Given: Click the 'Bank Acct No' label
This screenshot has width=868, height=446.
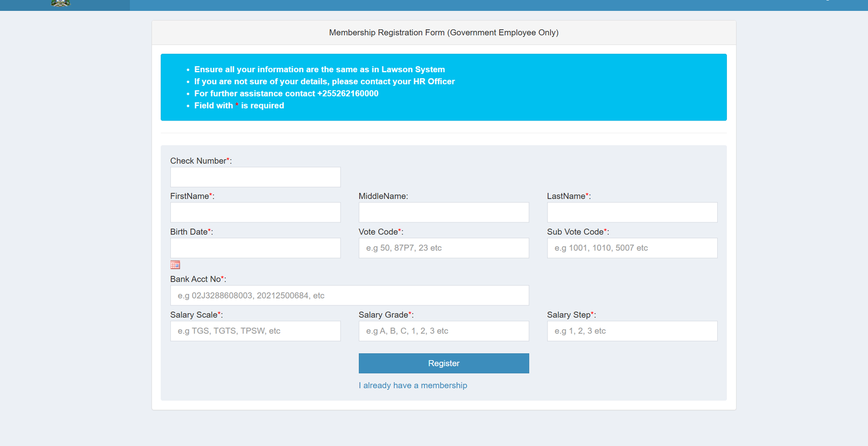Looking at the screenshot, I should [196, 279].
